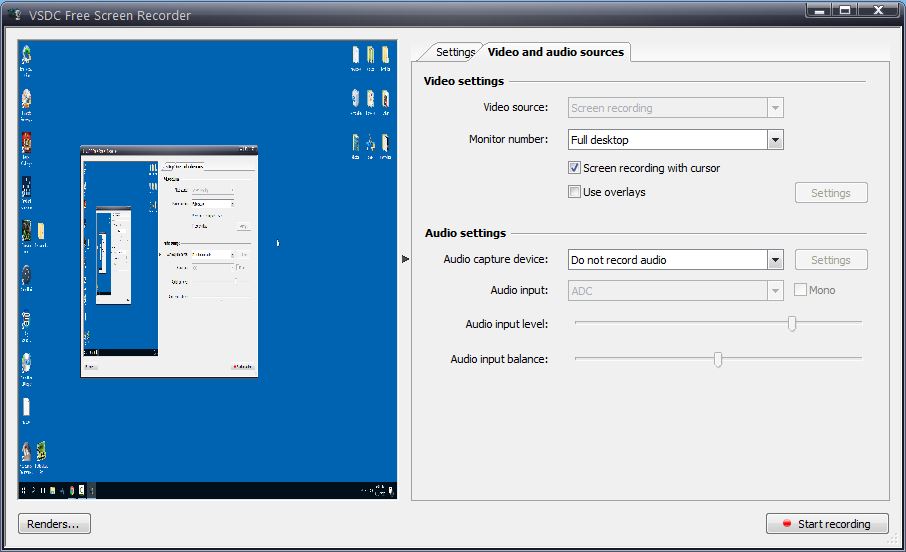The image size is (906, 552).
Task: Switch to the Settings tab
Action: coord(454,52)
